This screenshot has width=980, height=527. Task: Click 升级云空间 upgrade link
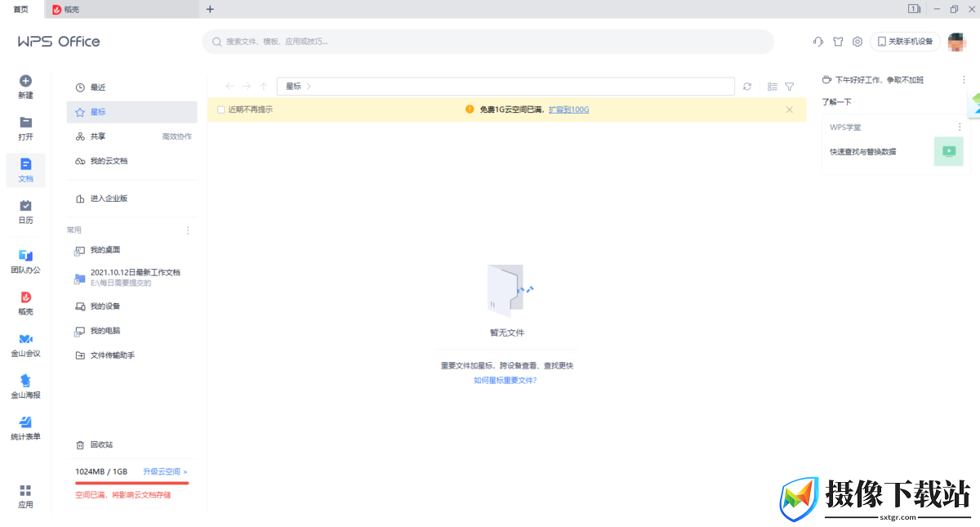tap(165, 472)
